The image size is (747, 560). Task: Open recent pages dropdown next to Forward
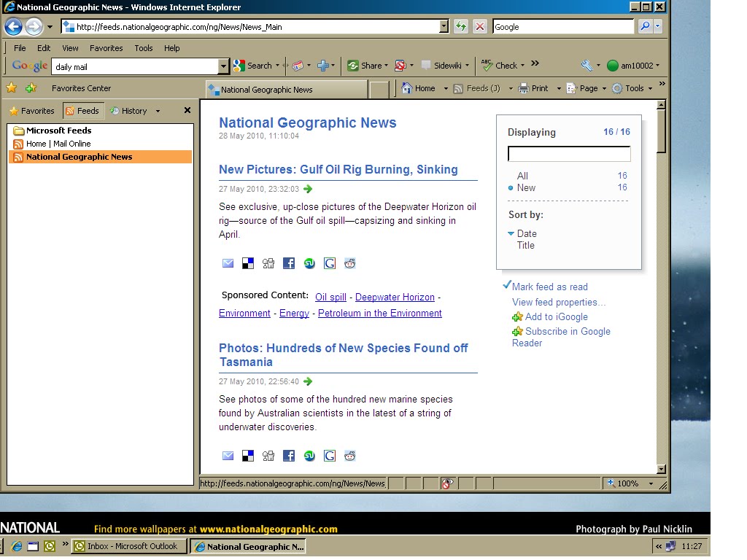tap(50, 27)
